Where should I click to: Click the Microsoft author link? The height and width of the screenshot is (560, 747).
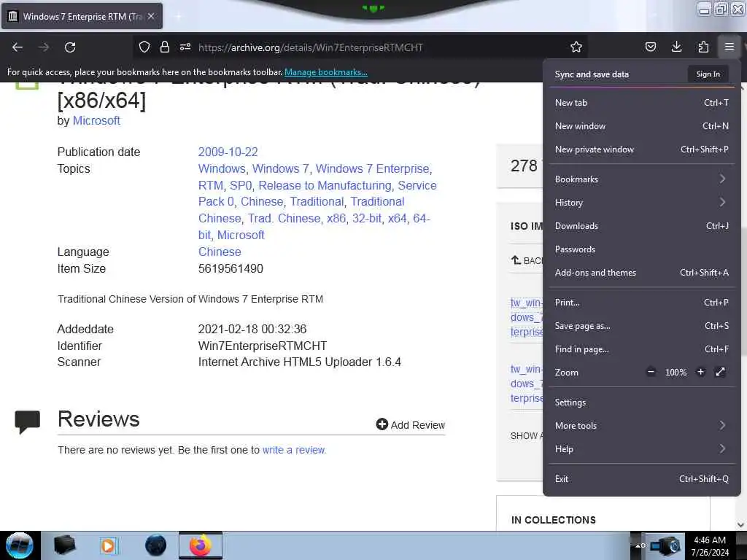coord(96,120)
